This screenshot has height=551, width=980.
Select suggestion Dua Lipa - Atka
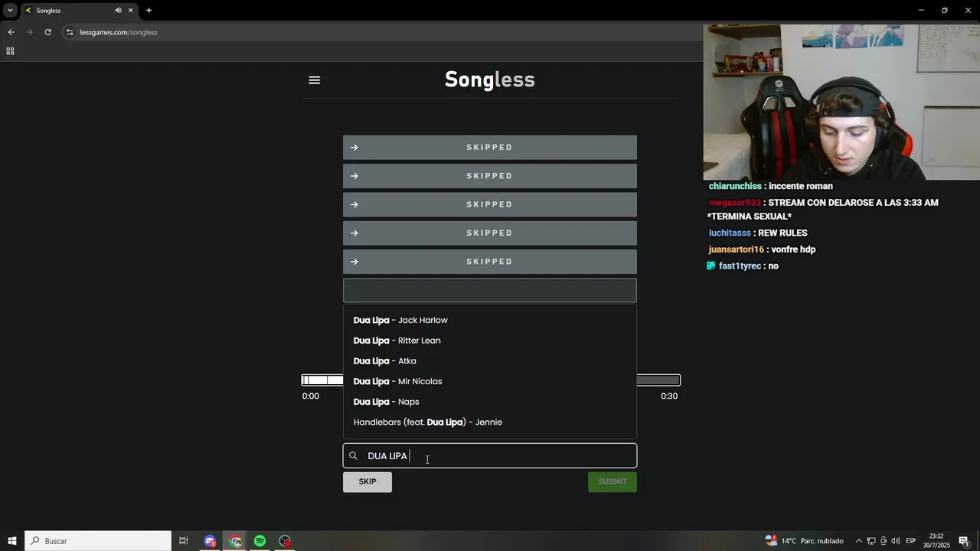click(x=490, y=361)
